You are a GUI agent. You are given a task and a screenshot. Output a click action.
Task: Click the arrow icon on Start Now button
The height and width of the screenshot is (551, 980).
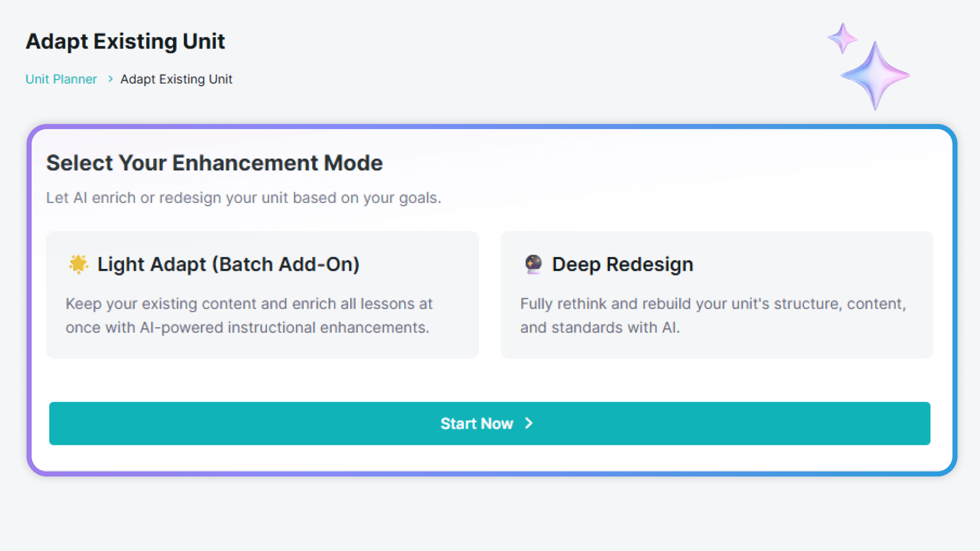click(x=529, y=423)
